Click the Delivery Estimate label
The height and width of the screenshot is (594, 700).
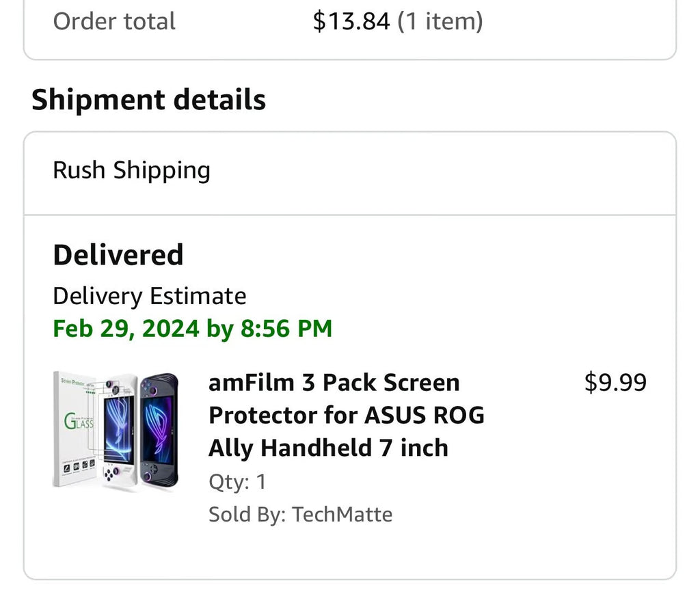tap(149, 296)
